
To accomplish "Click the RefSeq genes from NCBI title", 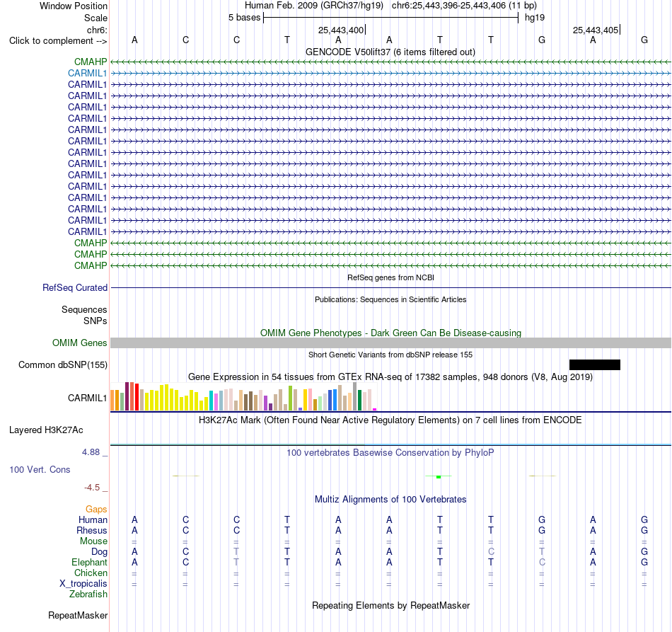I will coord(390,277).
